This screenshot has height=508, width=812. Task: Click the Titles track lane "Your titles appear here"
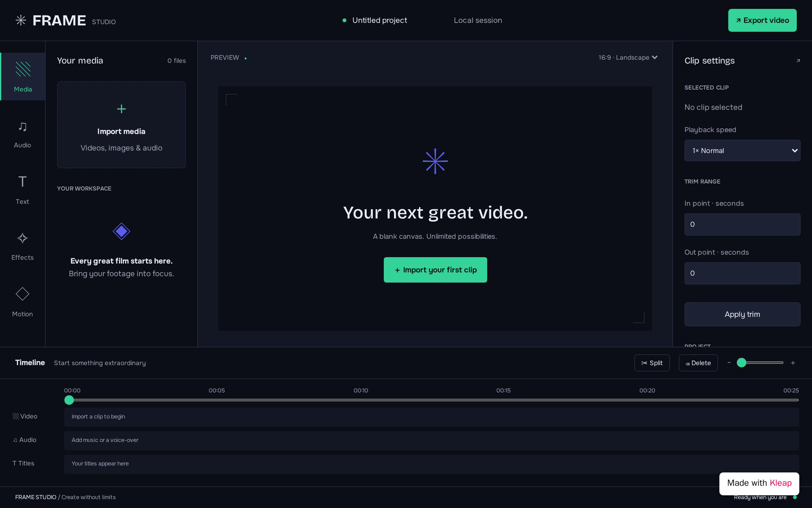tap(431, 464)
